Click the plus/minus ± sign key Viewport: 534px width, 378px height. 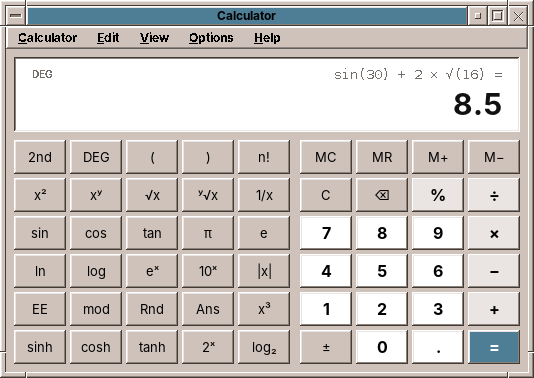coord(326,347)
